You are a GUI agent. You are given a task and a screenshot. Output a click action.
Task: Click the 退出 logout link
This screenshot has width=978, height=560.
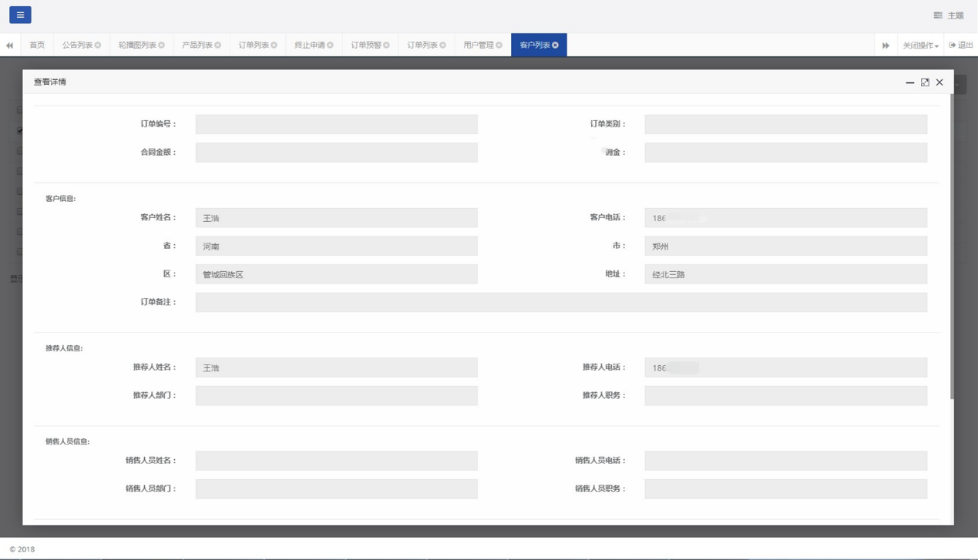pos(961,45)
